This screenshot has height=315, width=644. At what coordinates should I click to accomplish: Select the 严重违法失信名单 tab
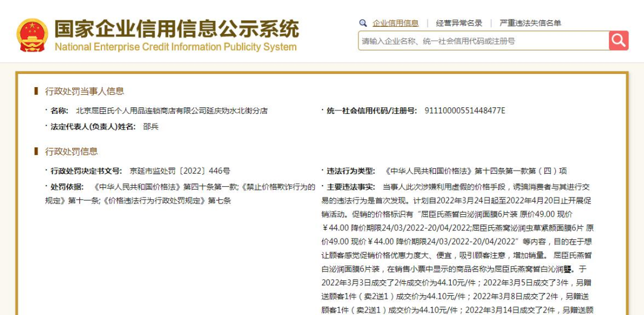tap(530, 23)
